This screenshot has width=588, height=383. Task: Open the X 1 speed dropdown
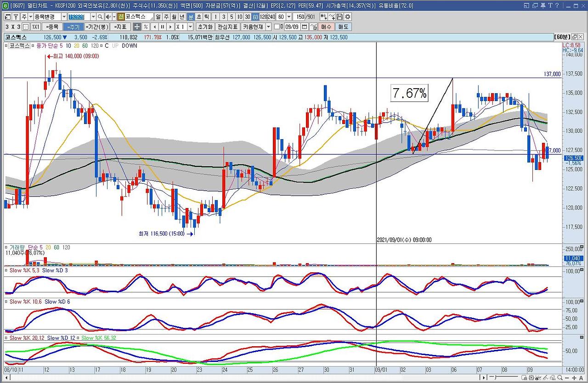[x=191, y=27]
